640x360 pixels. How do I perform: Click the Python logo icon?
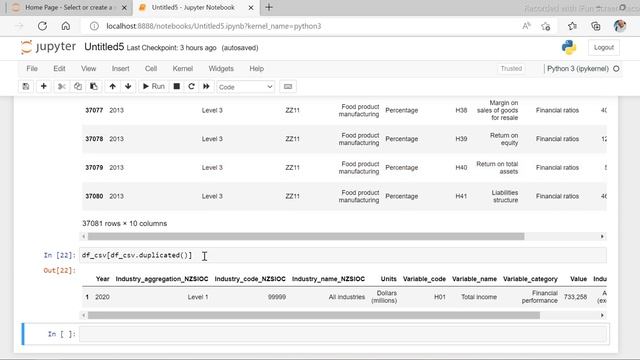(x=569, y=47)
